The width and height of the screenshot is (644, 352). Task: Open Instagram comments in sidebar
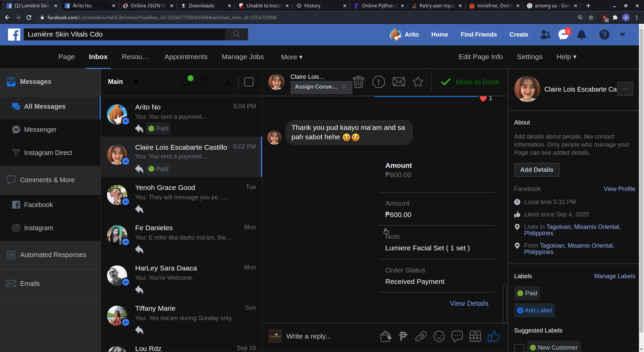(x=50, y=228)
